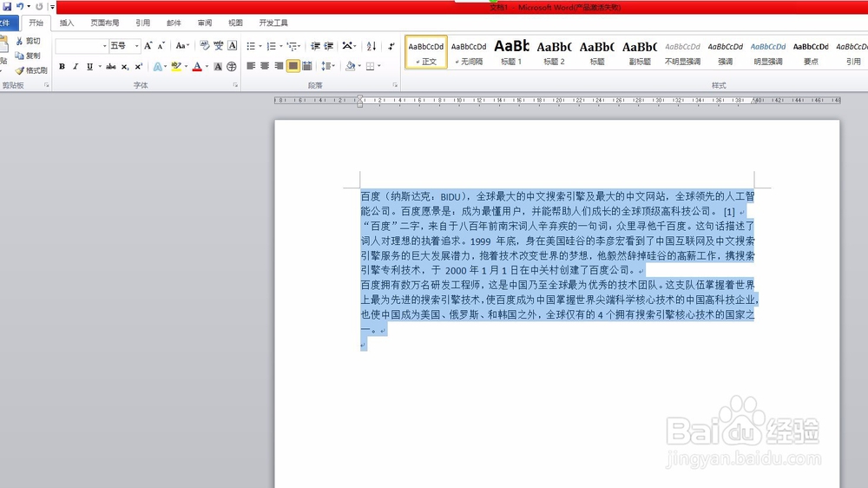Image resolution: width=868 pixels, height=488 pixels.
Task: Switch to the 邮件 (Mailings) tab
Action: (x=174, y=23)
